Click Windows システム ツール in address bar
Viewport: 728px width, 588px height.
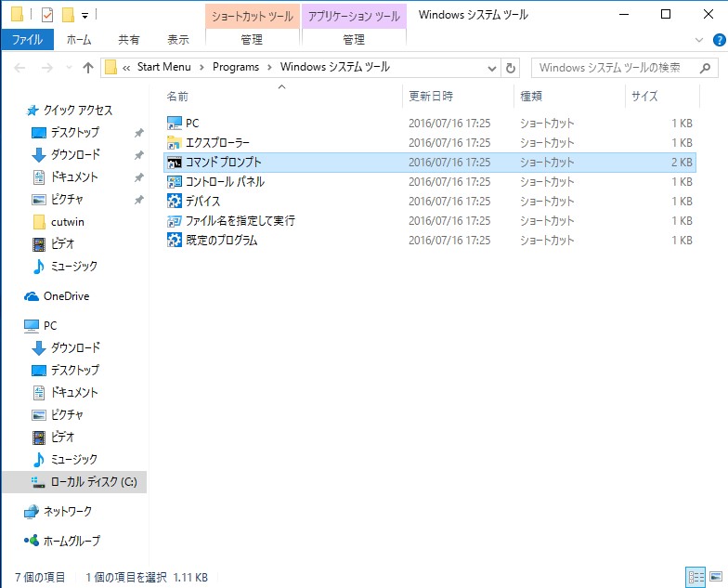click(334, 67)
